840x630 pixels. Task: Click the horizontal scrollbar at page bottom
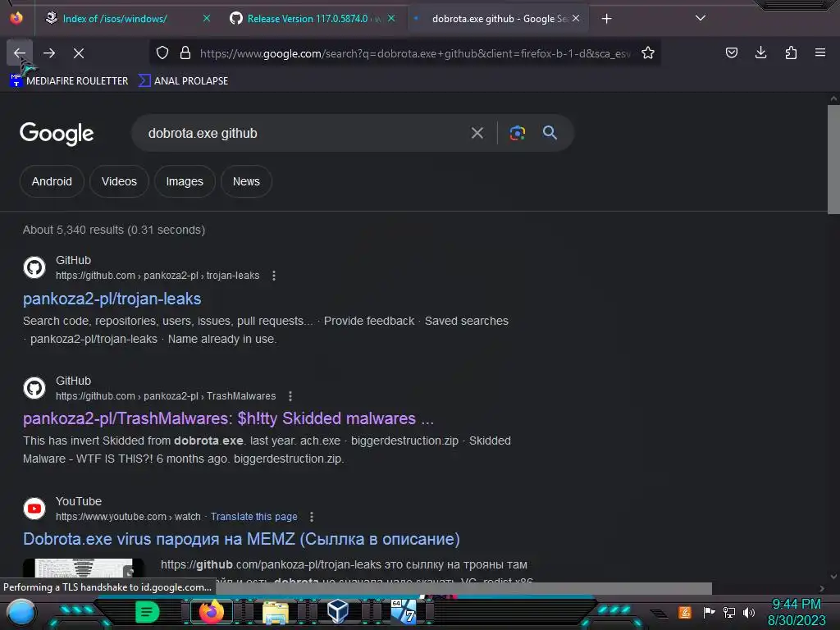pos(464,588)
